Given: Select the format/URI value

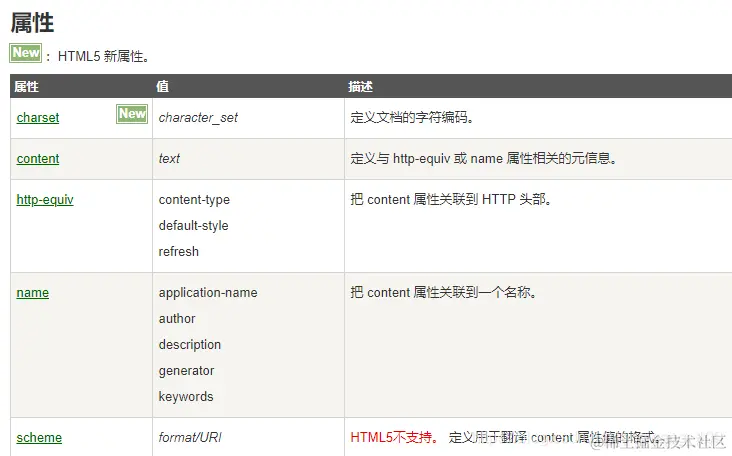Looking at the screenshot, I should [x=190, y=438].
